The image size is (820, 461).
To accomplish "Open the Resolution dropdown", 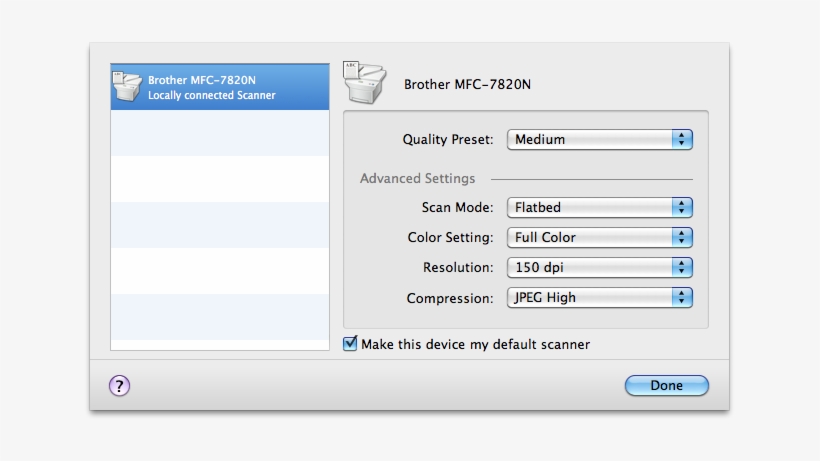I will point(600,268).
